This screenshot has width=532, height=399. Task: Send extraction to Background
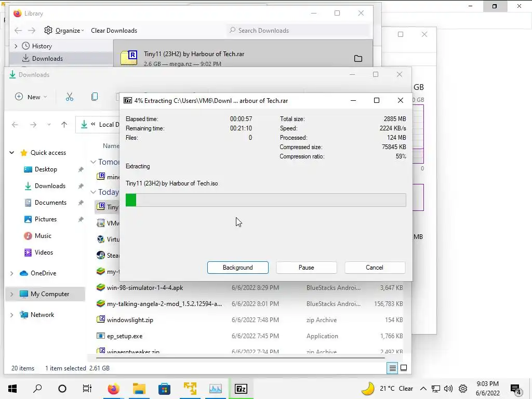(x=237, y=268)
